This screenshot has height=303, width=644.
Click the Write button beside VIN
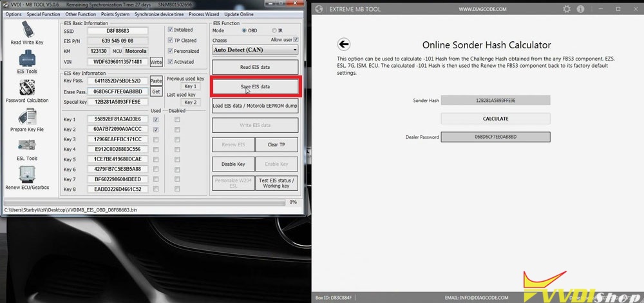(x=156, y=62)
